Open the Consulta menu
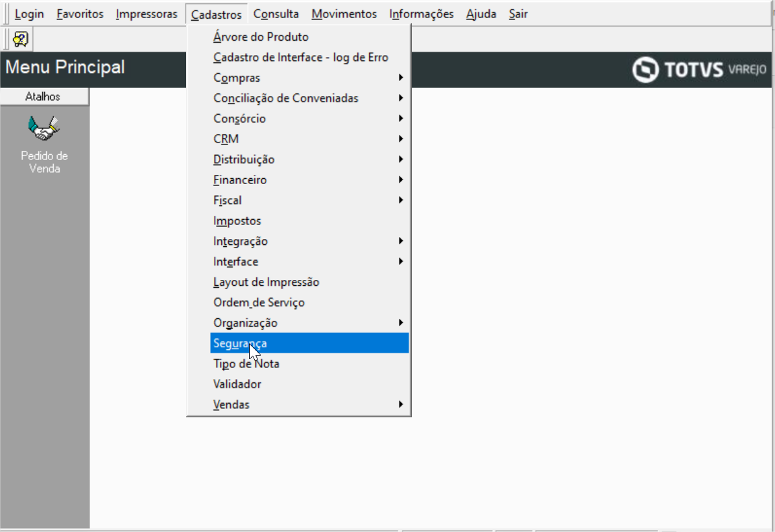This screenshot has width=775, height=532. click(x=276, y=14)
